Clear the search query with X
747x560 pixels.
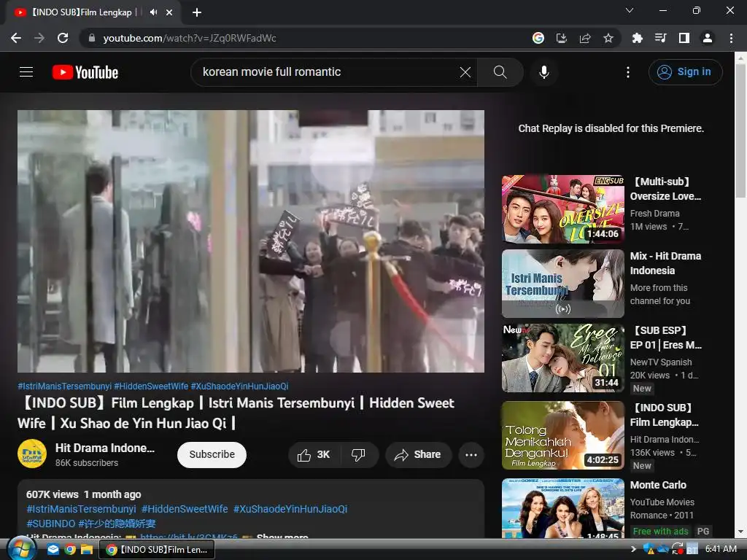465,72
